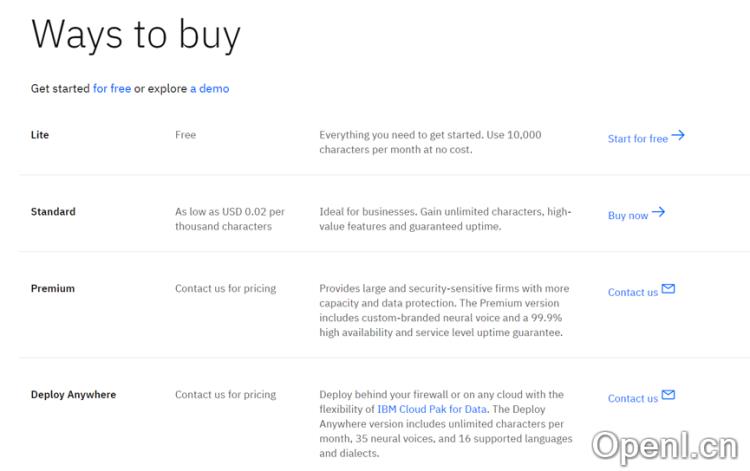
Task: Click the "Ways to buy" heading
Action: click(136, 34)
